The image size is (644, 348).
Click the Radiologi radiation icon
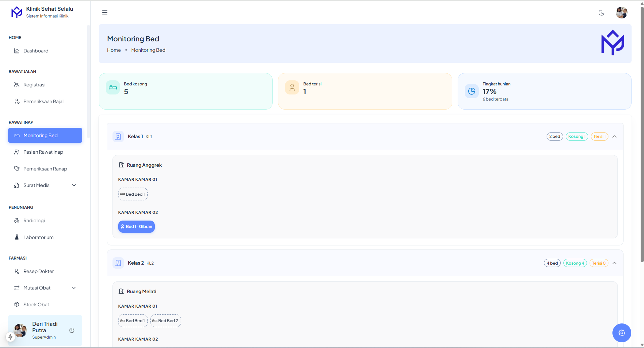17,221
